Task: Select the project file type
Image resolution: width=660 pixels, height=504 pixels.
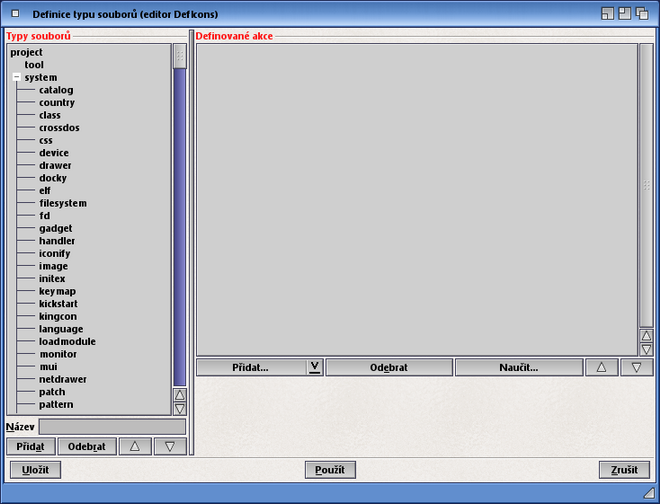Action: pyautogui.click(x=27, y=52)
